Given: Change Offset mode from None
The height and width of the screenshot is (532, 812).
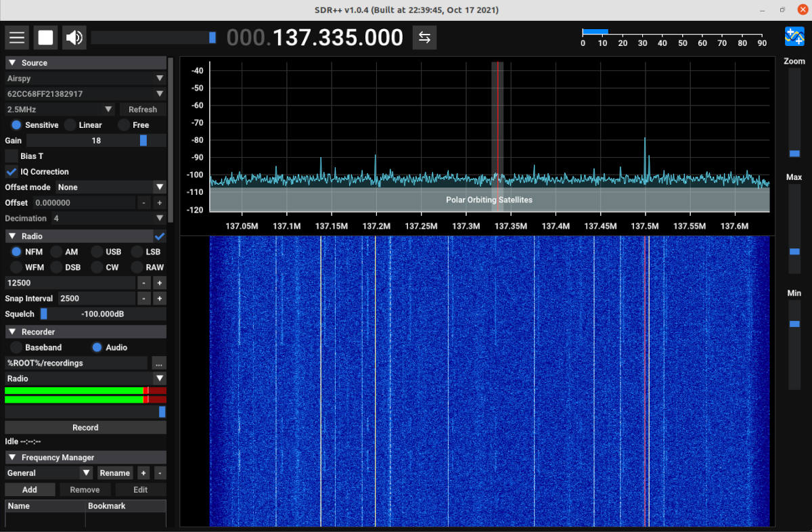Looking at the screenshot, I should pyautogui.click(x=108, y=187).
